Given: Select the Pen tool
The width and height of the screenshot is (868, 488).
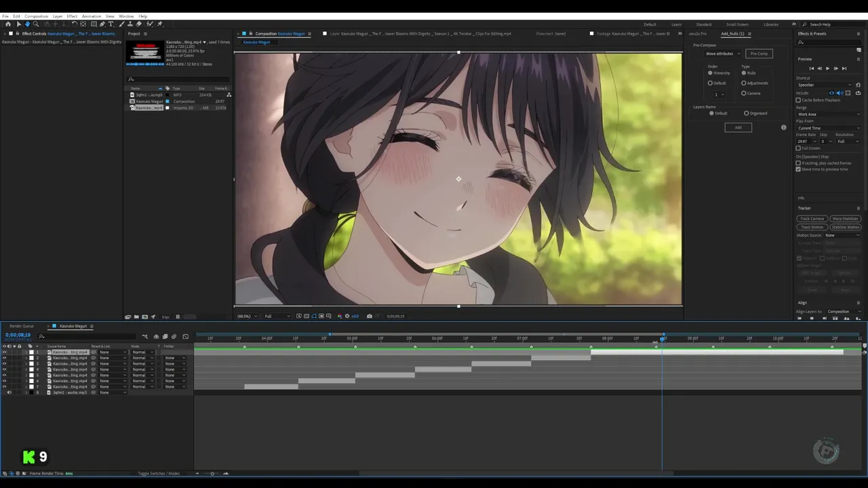Looking at the screenshot, I should click(102, 24).
